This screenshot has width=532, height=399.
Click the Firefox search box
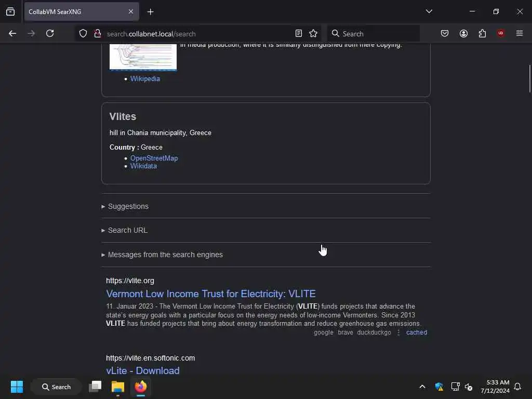[373, 34]
